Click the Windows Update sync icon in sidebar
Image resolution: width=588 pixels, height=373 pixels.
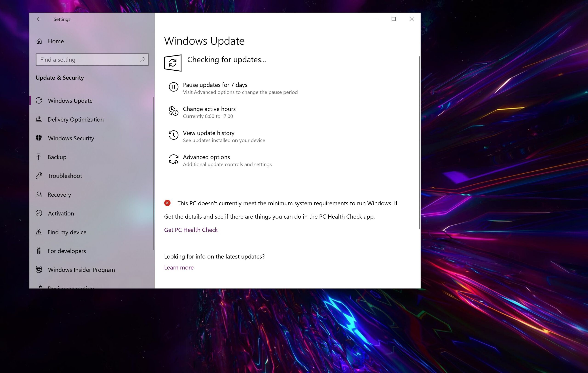(39, 100)
